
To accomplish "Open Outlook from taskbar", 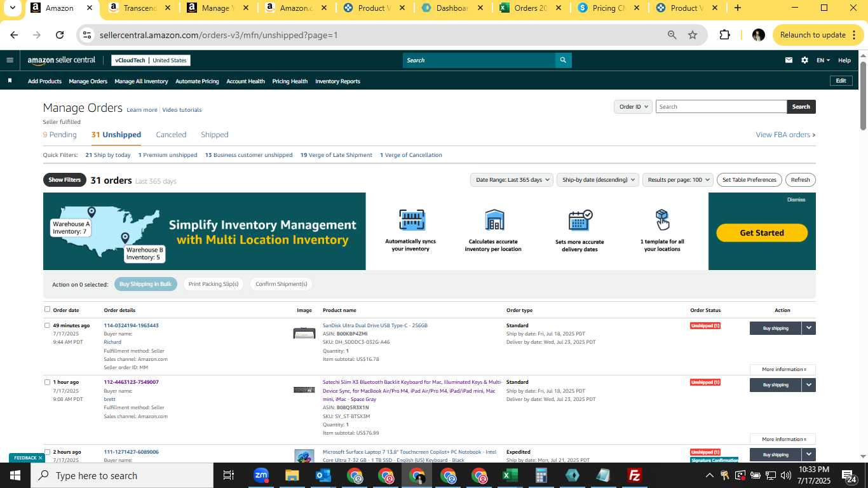I will pos(323,475).
